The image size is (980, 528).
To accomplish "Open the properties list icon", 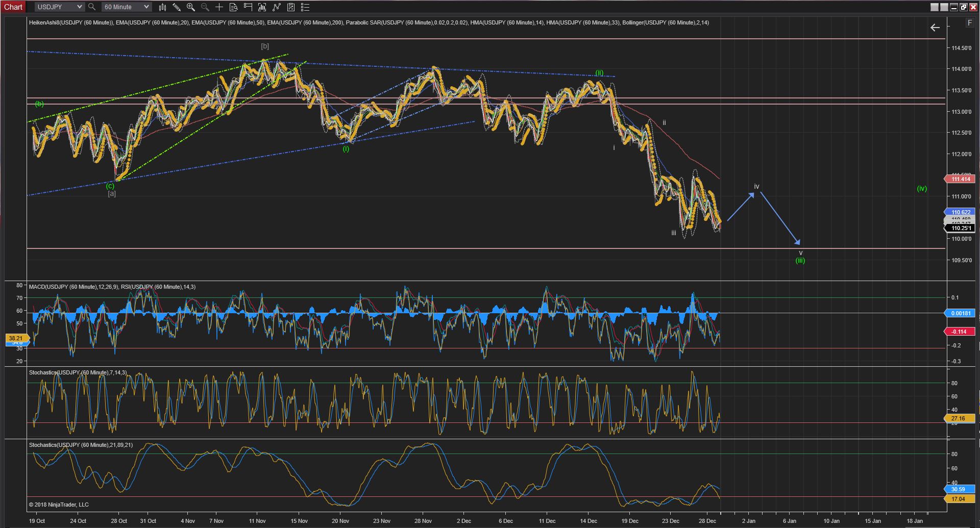I will point(305,7).
